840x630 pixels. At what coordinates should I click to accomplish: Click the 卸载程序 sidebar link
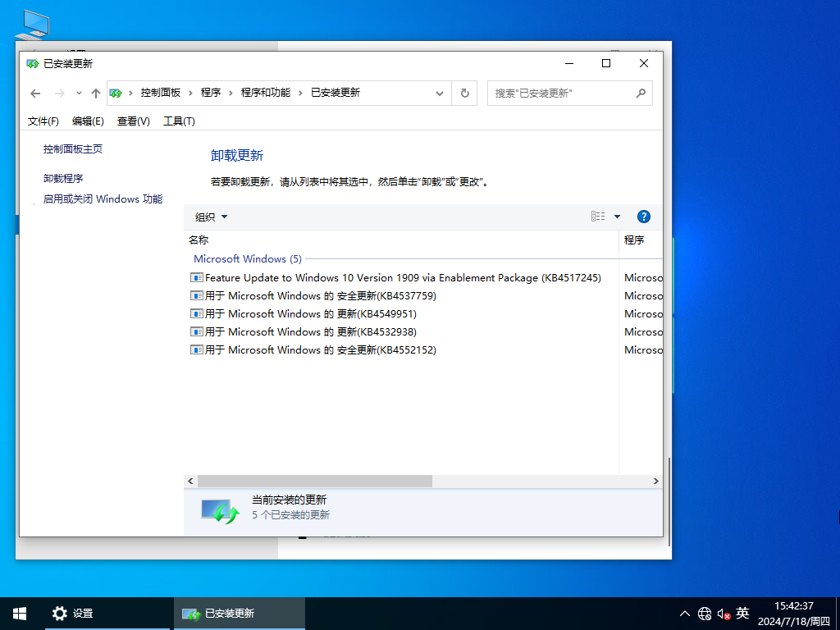[63, 178]
